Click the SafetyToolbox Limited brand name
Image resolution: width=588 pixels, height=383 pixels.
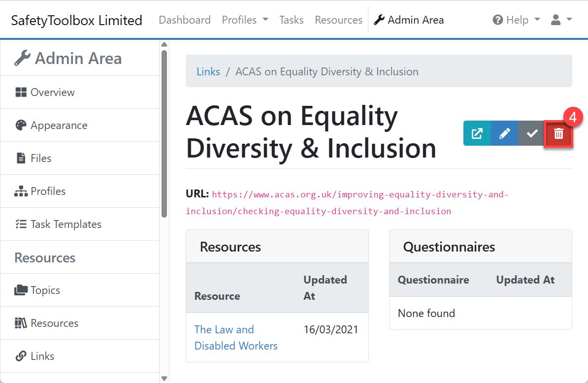click(x=77, y=21)
